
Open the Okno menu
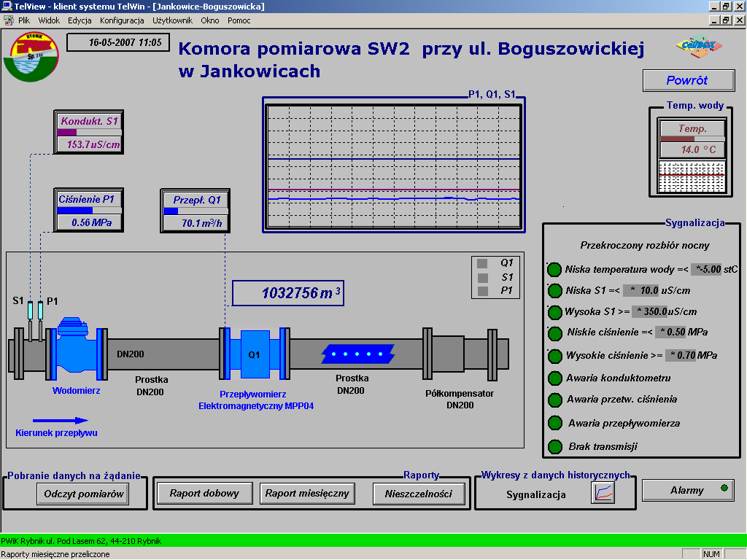coord(210,20)
